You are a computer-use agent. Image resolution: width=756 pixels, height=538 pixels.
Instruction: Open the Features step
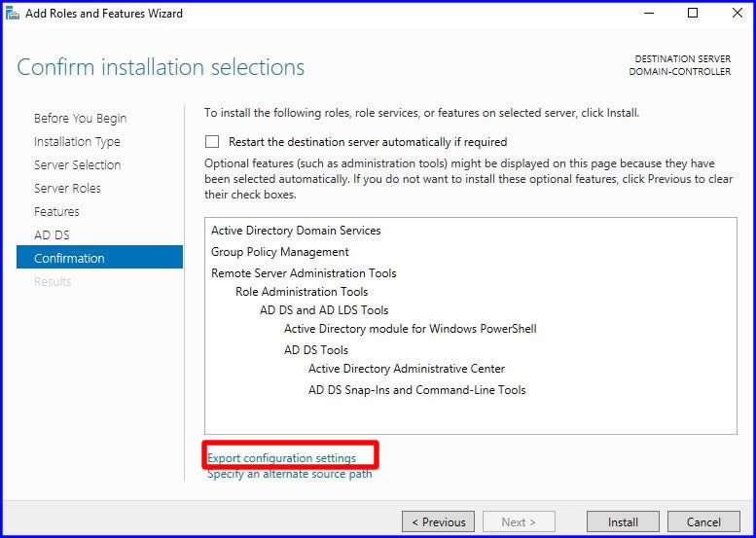tap(56, 211)
